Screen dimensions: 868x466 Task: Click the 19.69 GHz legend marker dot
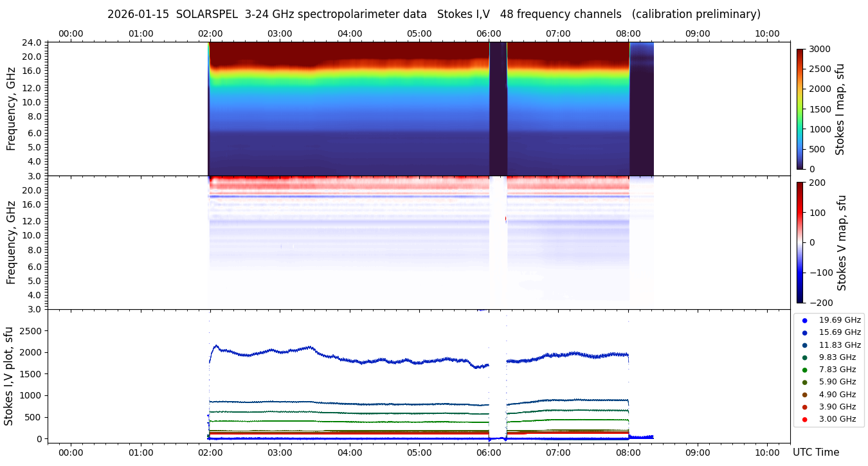(804, 320)
